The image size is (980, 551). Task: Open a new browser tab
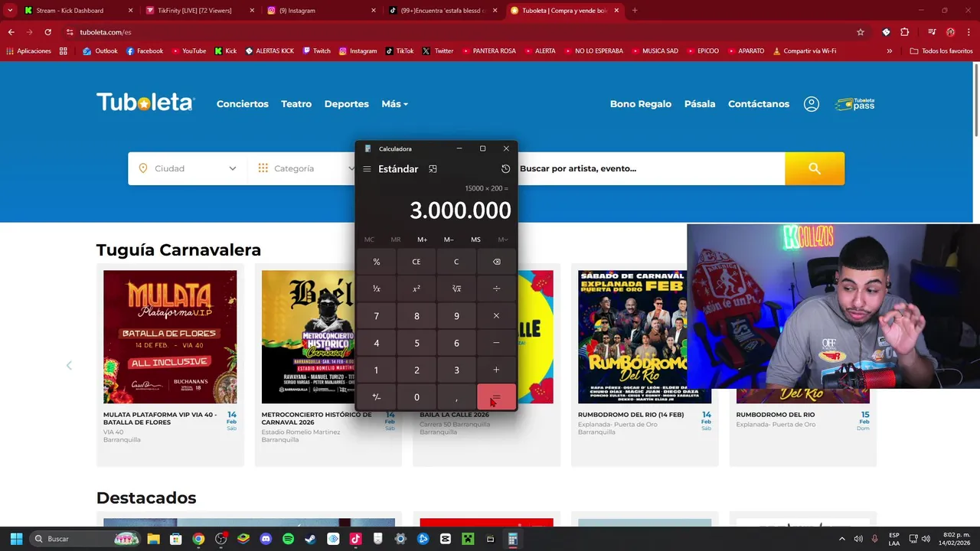point(634,11)
